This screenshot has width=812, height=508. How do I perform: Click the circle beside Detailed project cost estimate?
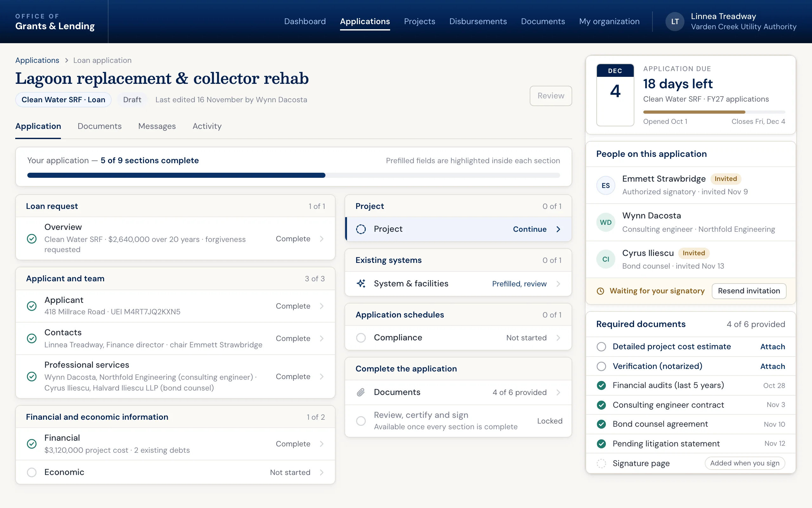click(x=601, y=347)
